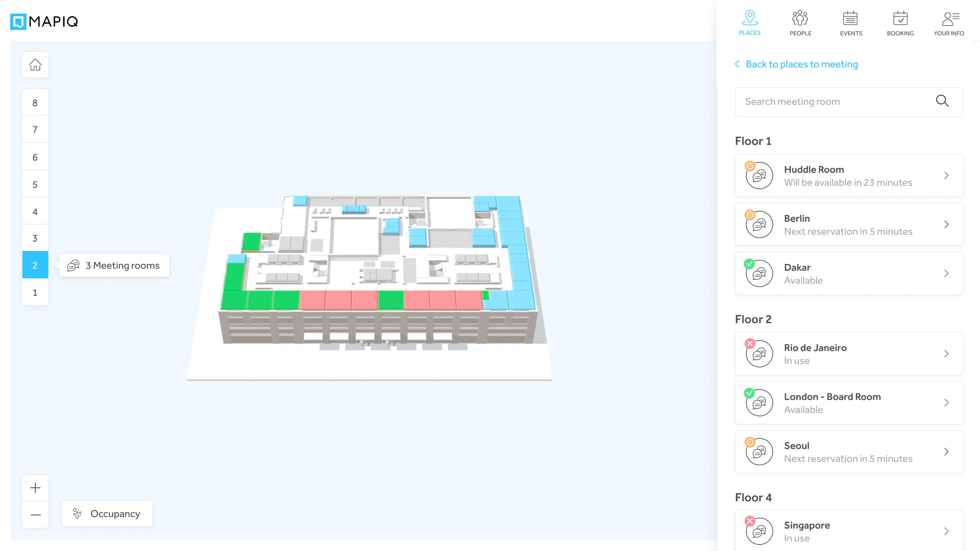Select floor 3 in the floor selector
Image resolution: width=980 pixels, height=551 pixels.
coord(35,238)
